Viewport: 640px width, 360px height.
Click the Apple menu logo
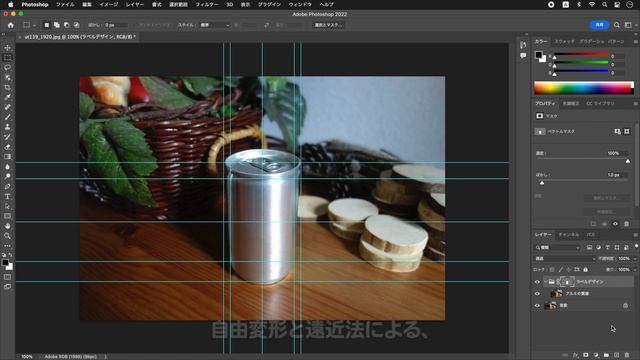pyautogui.click(x=11, y=4)
